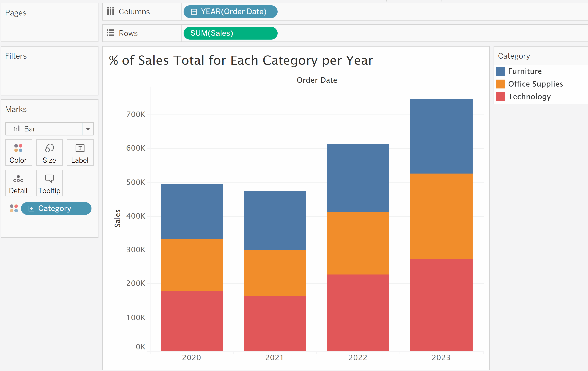
Task: Click the Columns shelf label
Action: pos(134,12)
